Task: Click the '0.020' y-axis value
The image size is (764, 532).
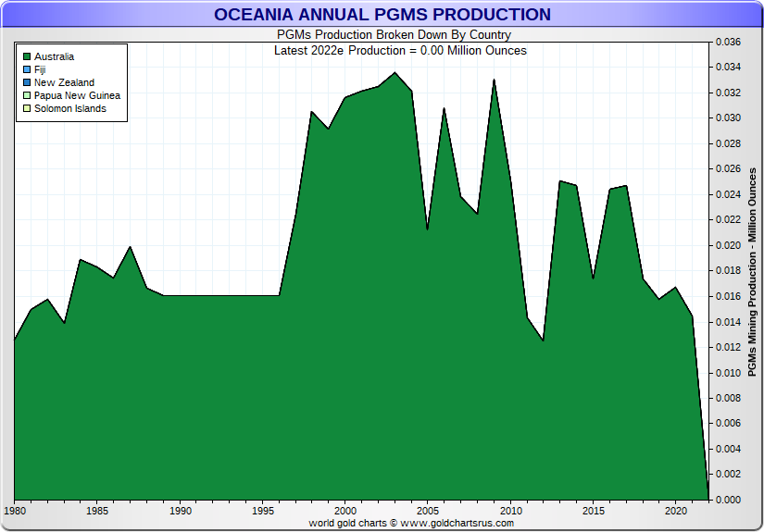Action: (x=728, y=245)
